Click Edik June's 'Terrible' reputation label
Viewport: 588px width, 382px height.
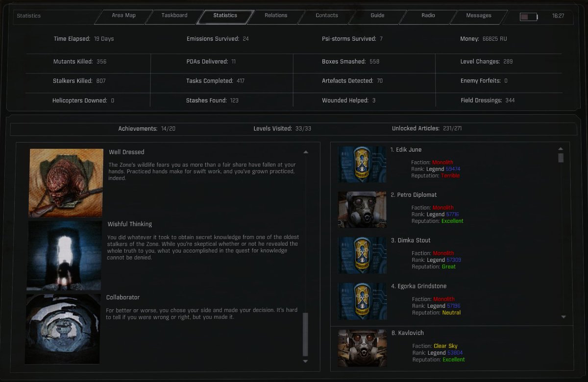pos(450,176)
